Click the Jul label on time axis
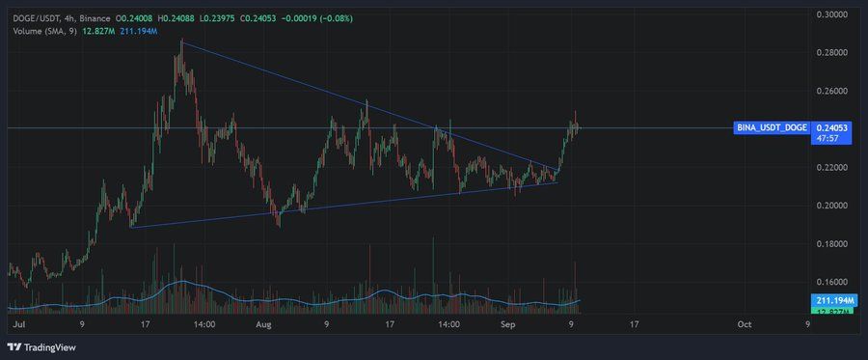Screen dimensions: 868x360 pos(16,324)
